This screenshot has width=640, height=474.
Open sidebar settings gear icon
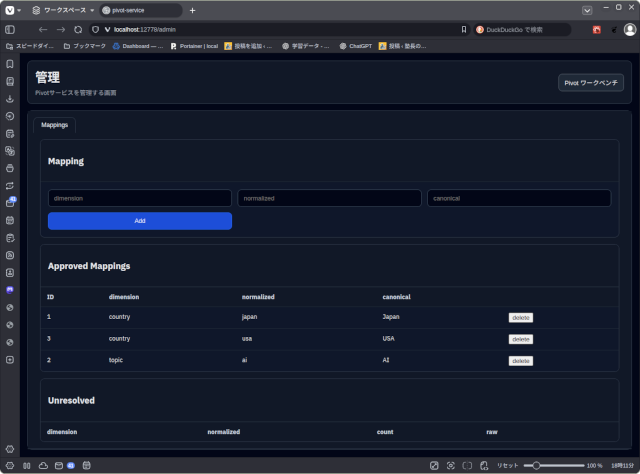coord(10,448)
